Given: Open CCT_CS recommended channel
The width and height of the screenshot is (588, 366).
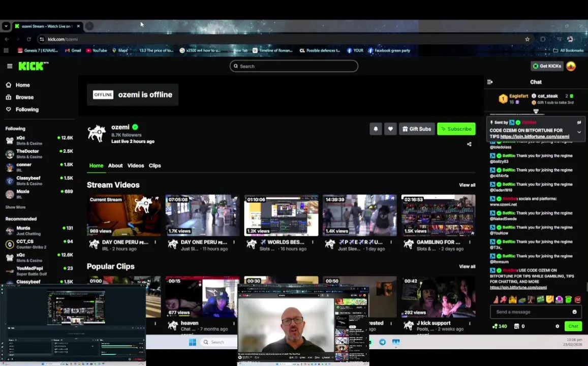Looking at the screenshot, I should (x=39, y=244).
